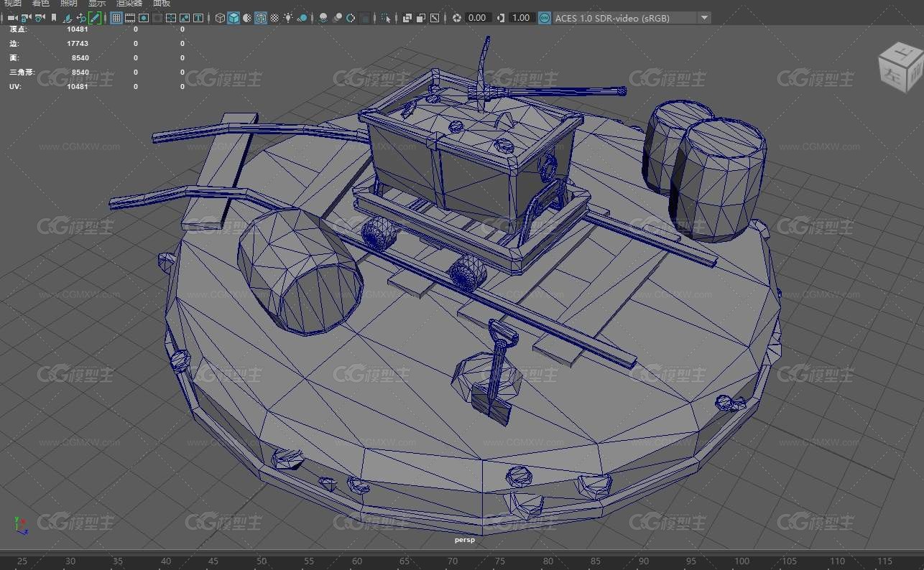
Task: Click the XYZ axis indicator
Action: coord(21,525)
